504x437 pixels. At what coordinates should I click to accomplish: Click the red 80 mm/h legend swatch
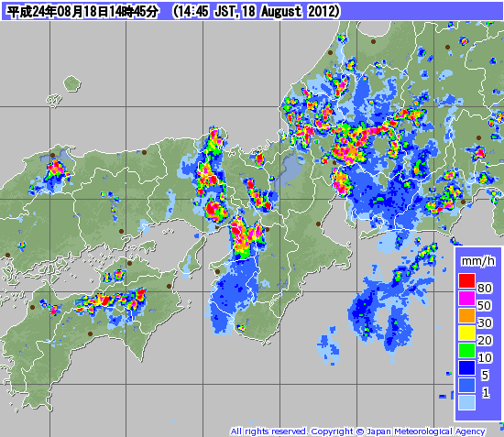466,280
